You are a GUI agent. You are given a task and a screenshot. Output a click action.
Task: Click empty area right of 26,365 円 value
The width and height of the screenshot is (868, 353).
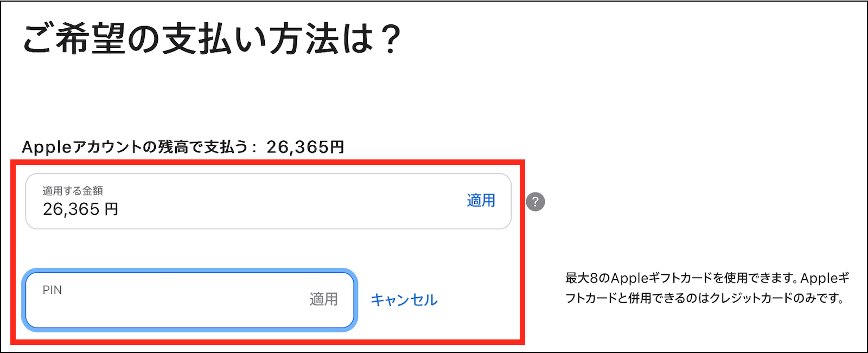[282, 209]
